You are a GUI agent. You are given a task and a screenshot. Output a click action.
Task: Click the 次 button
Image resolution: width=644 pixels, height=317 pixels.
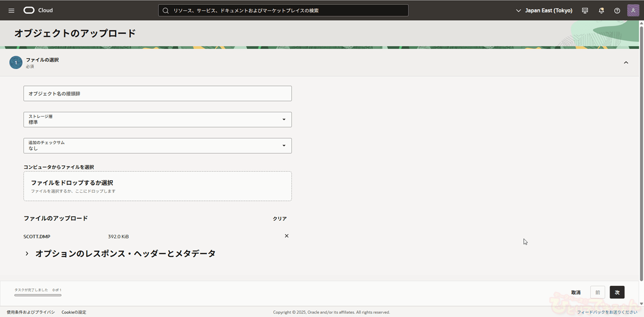(617, 292)
